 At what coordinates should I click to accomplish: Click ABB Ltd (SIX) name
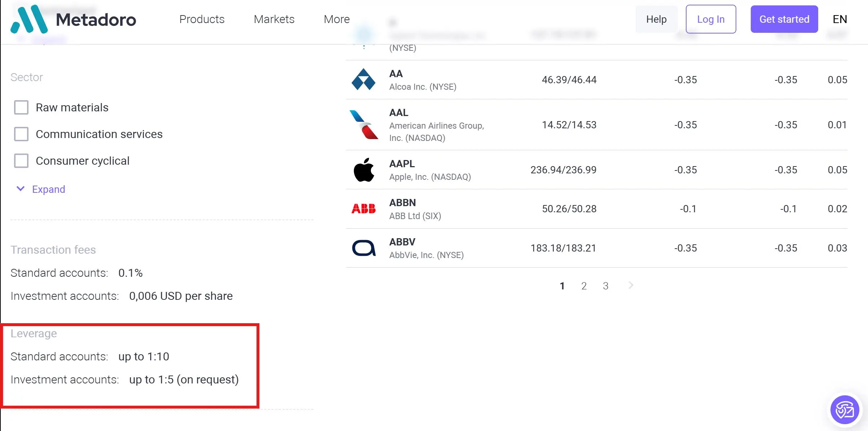[415, 216]
